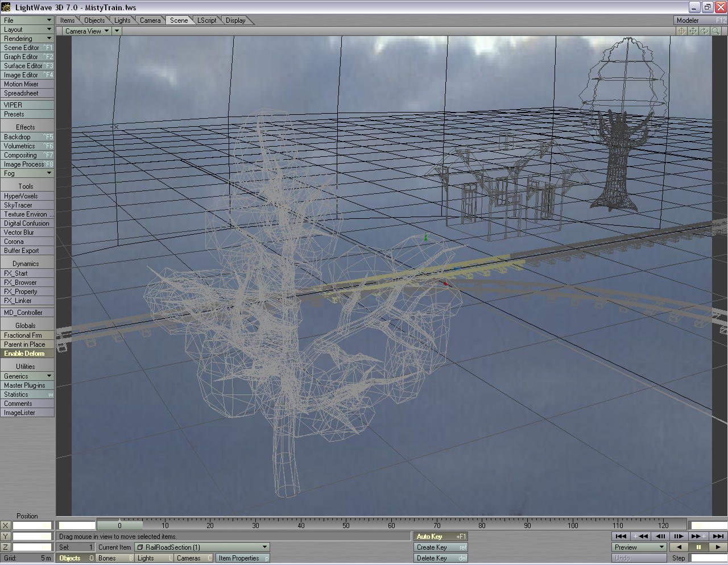Open the Scene Editor
Screen dimensions: 728x565
[27, 48]
